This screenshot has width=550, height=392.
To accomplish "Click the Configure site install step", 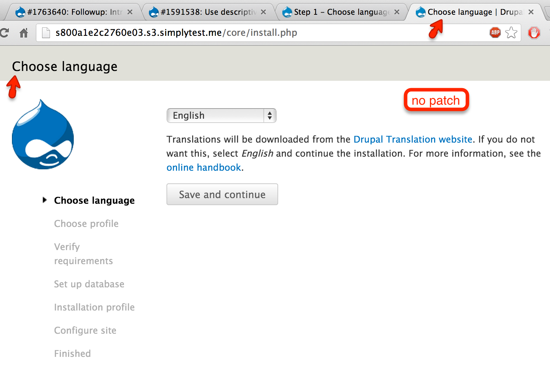I will point(85,331).
